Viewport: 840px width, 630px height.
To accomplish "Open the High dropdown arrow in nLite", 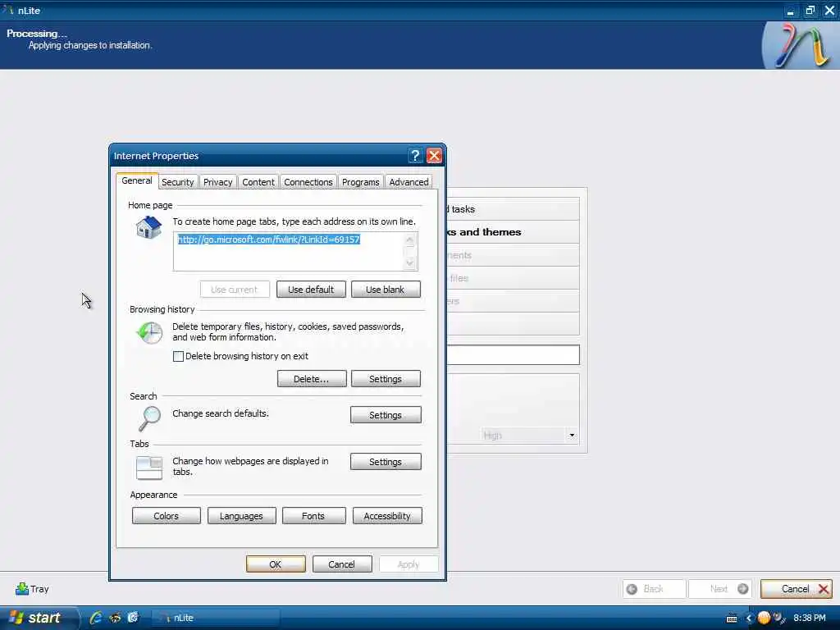I will coord(572,435).
